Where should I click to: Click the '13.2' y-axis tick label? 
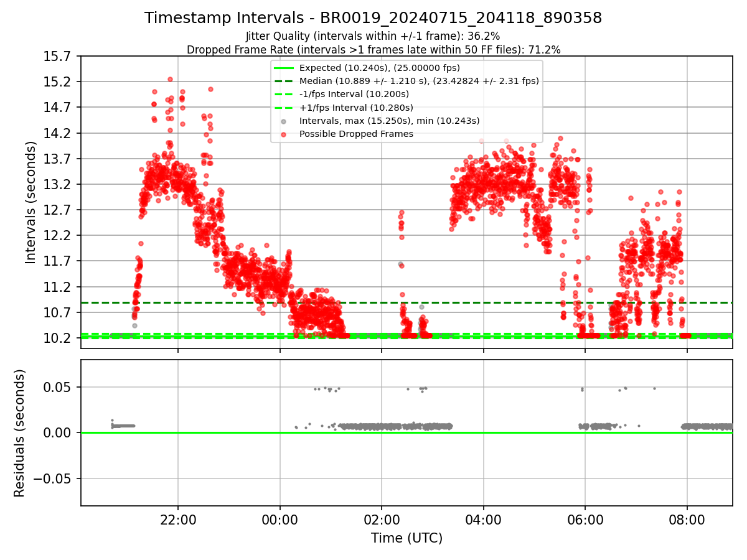(x=58, y=185)
